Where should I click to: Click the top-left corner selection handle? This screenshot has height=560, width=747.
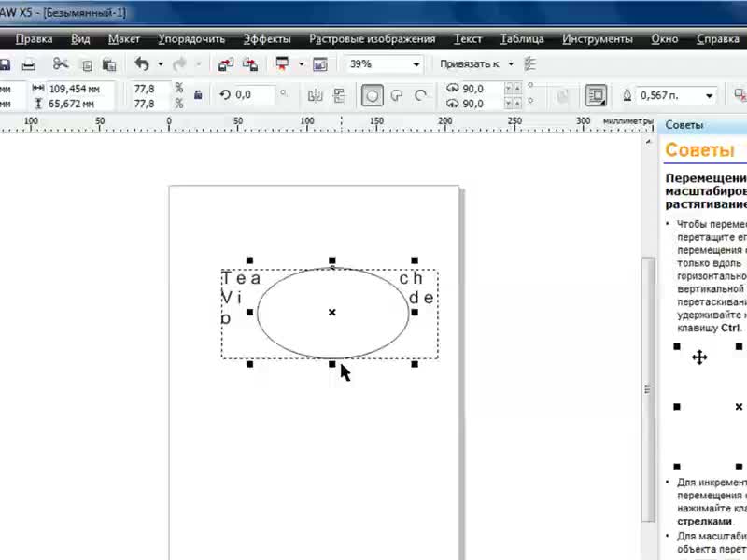249,260
